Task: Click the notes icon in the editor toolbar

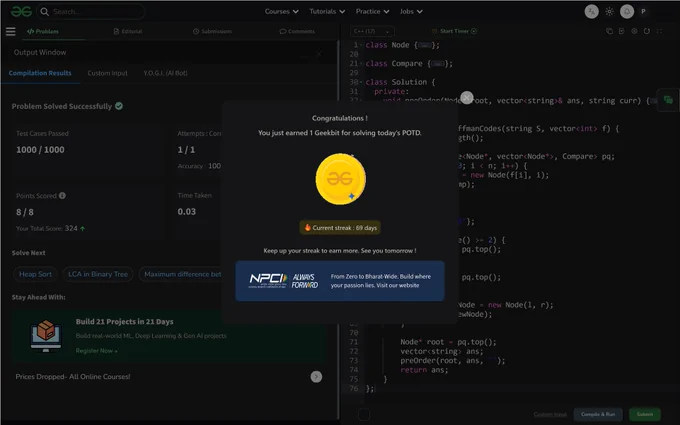Action: point(622,31)
